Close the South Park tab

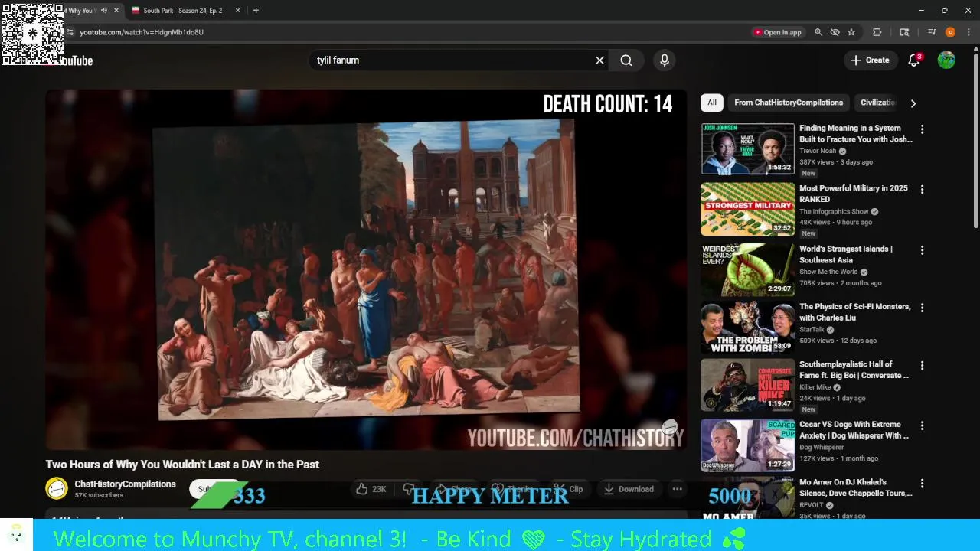[x=237, y=11]
